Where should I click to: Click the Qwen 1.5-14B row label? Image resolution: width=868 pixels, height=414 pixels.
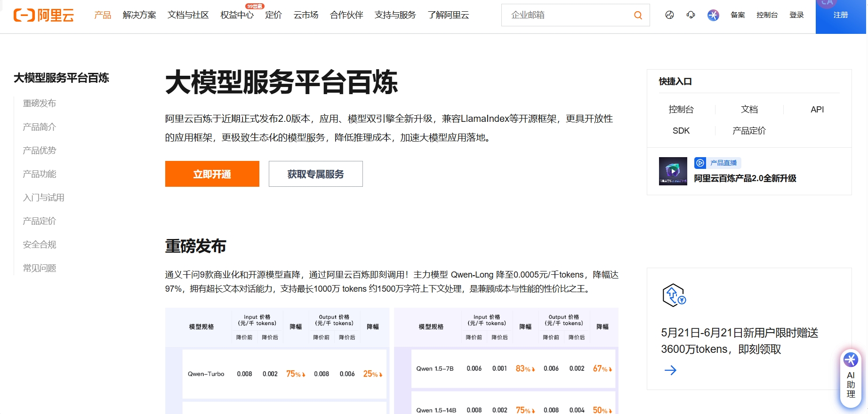pos(436,410)
